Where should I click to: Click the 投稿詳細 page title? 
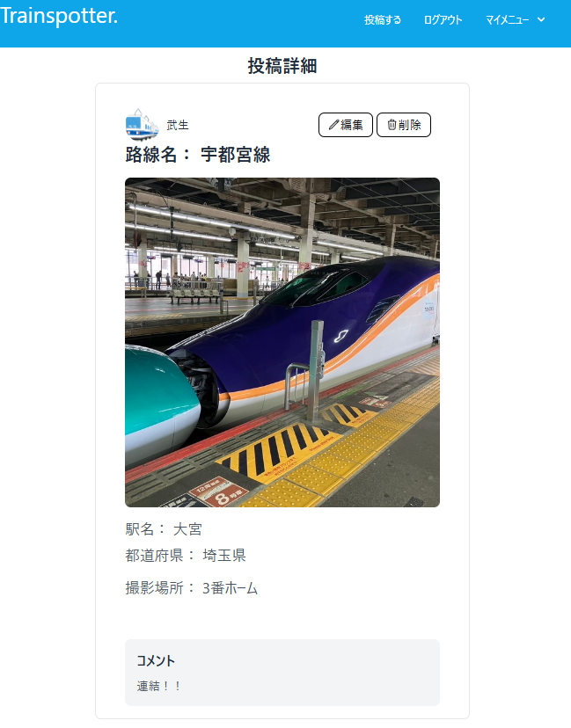click(x=282, y=66)
